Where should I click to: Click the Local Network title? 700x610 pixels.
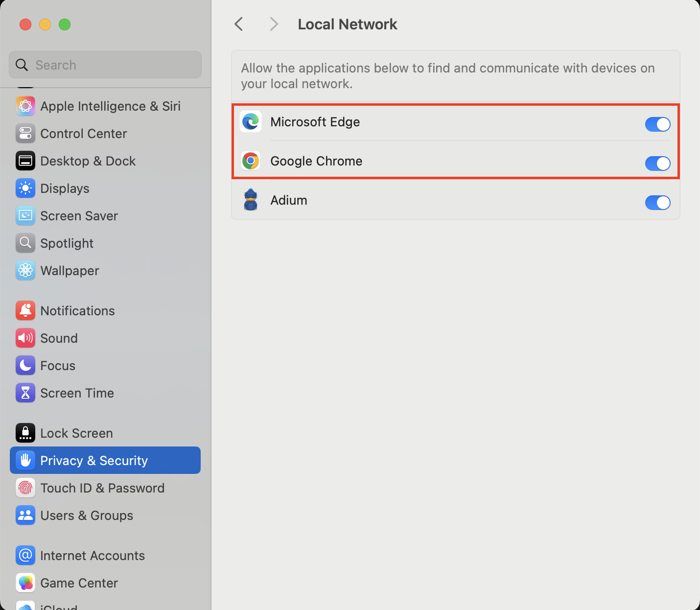(348, 24)
